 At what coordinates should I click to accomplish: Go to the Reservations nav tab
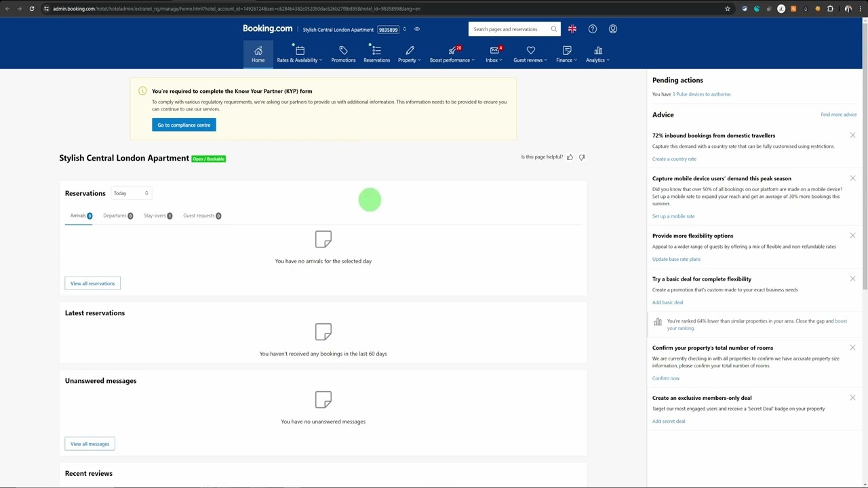(376, 55)
